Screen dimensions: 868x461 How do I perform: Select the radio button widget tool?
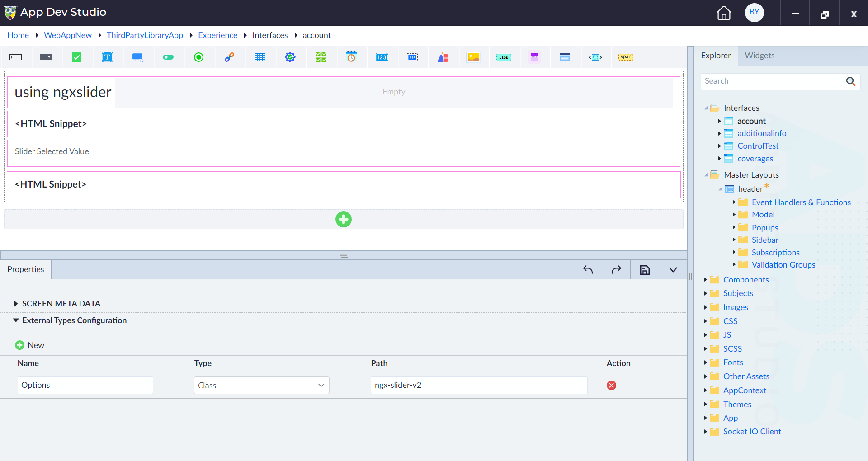(x=198, y=57)
